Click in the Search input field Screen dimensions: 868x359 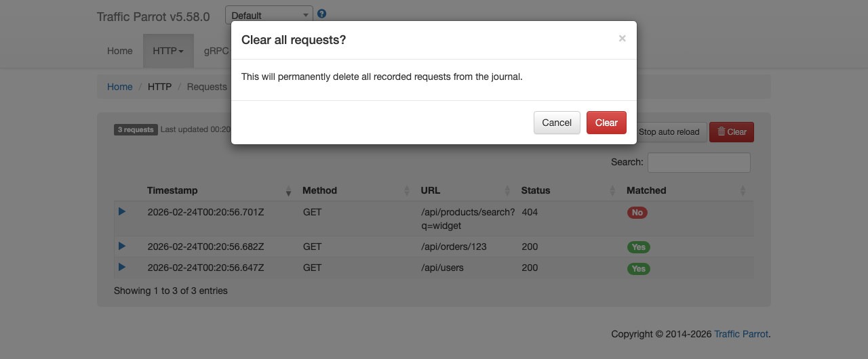pyautogui.click(x=699, y=163)
